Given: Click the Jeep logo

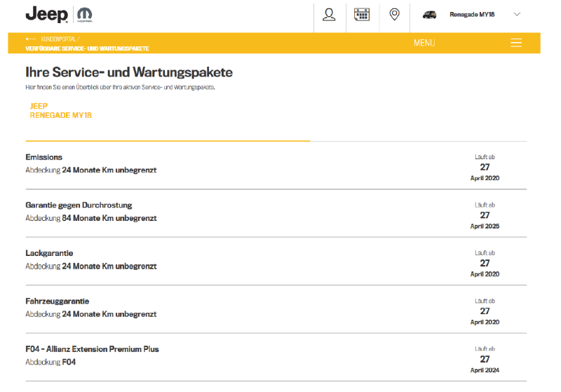Looking at the screenshot, I should [46, 14].
